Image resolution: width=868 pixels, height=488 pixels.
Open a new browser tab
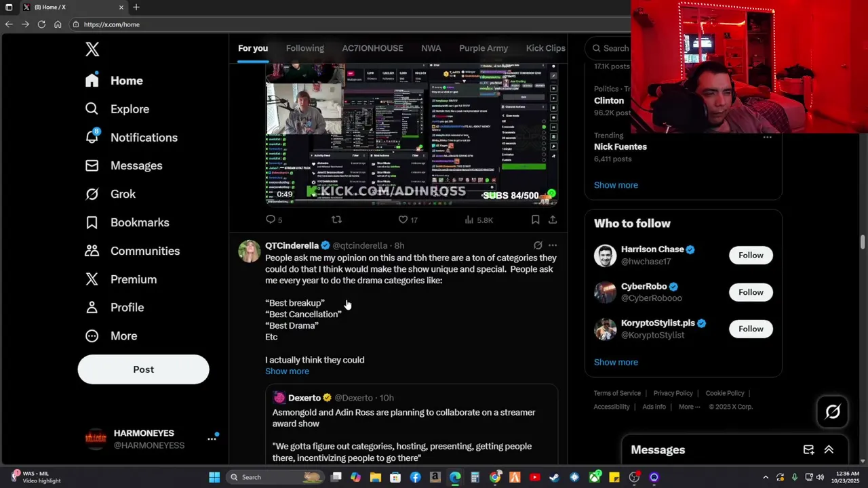[x=136, y=7]
